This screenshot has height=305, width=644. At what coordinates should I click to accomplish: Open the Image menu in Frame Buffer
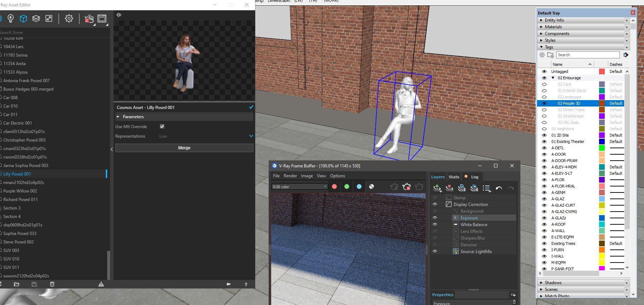point(307,176)
